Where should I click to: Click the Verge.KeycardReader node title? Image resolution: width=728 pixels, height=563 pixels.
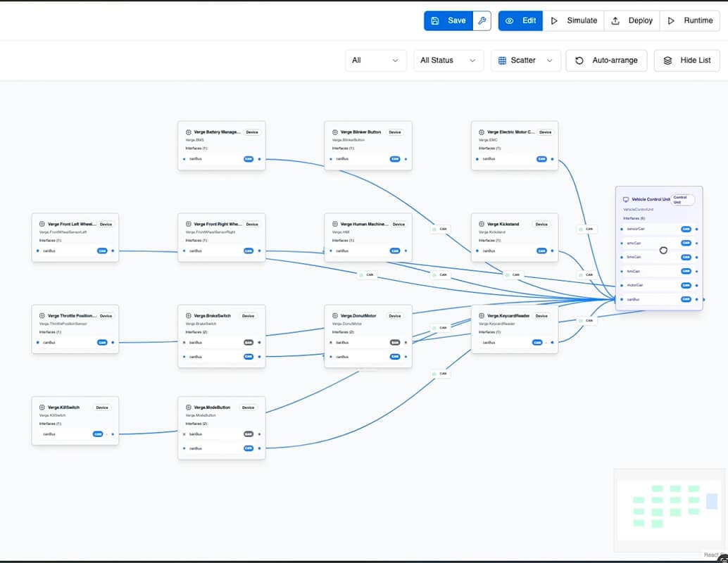click(x=508, y=315)
